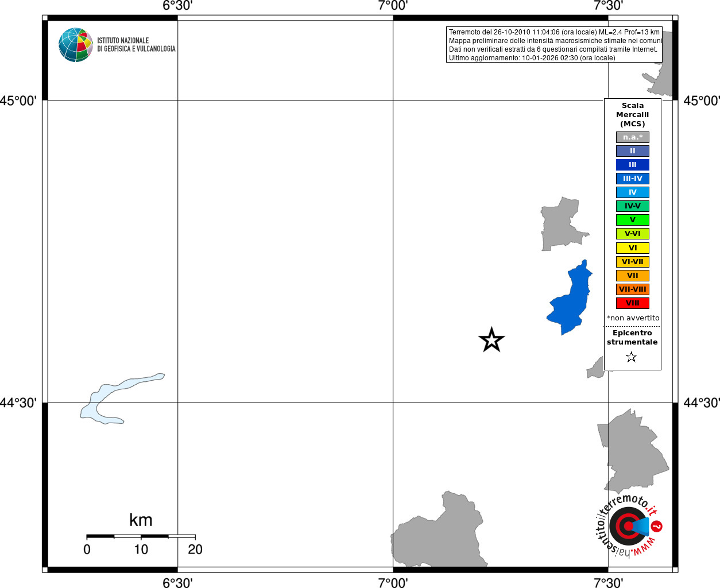This screenshot has height=588, width=720.
Task: Click the right 44°30' latitude label
Action: (702, 403)
